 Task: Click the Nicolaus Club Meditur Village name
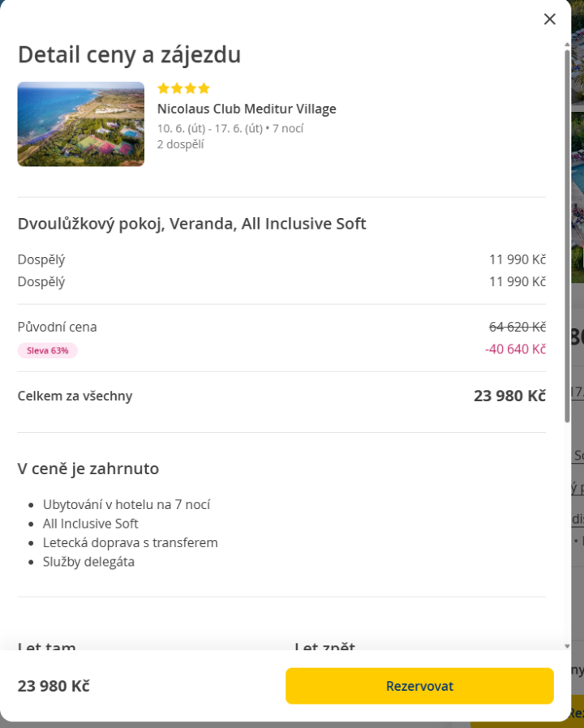pyautogui.click(x=247, y=109)
